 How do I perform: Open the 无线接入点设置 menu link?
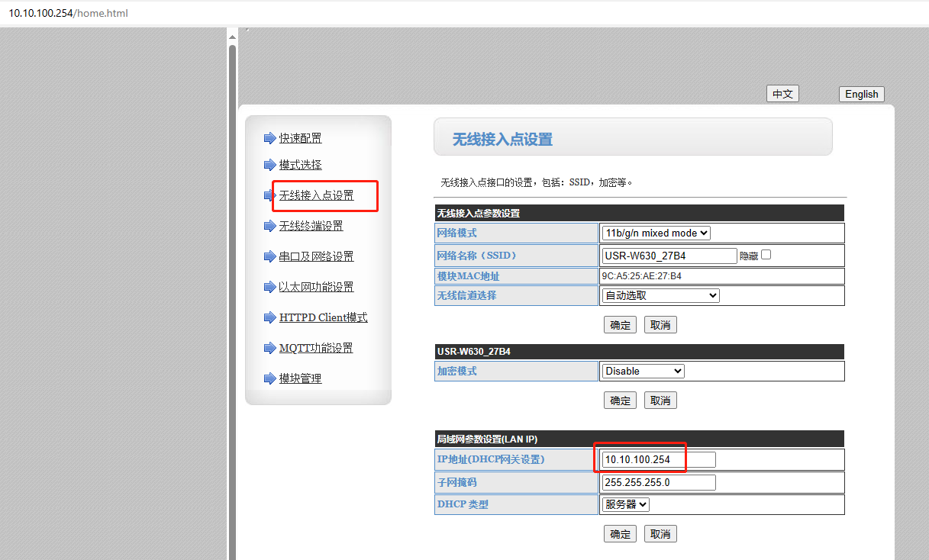[316, 195]
